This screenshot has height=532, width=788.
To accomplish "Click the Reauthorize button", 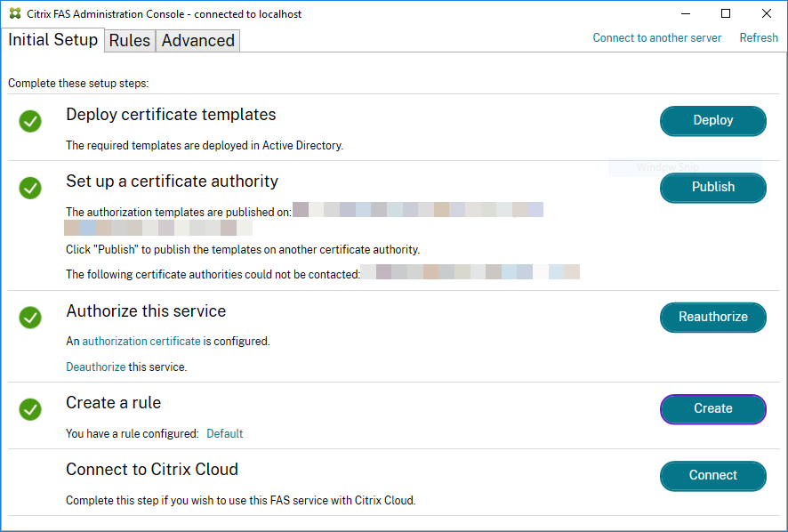I will 713,318.
